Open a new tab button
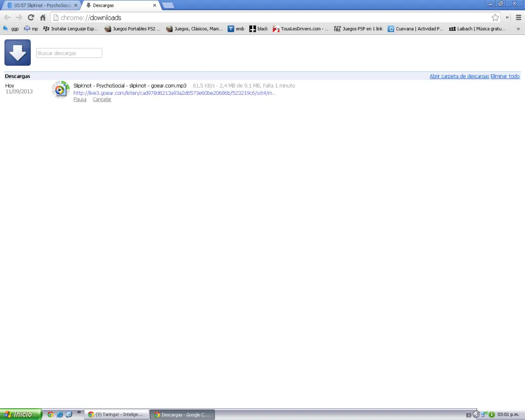The image size is (525, 420). [x=168, y=5]
